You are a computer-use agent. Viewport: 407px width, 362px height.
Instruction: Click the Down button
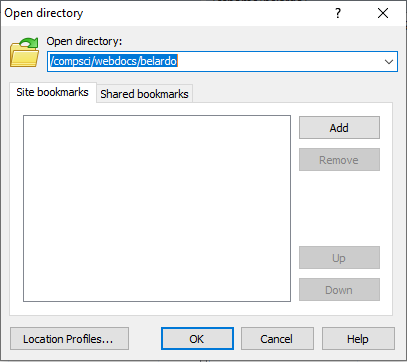pos(339,290)
